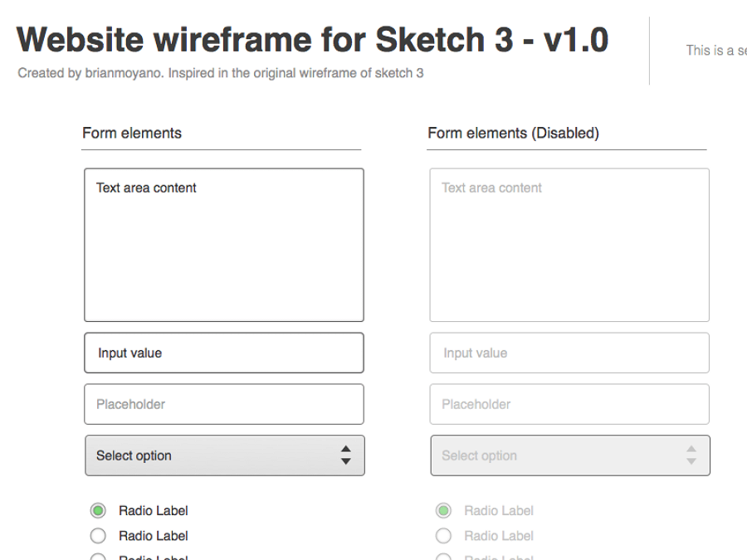Expand the Select option list in left column

coord(224,455)
